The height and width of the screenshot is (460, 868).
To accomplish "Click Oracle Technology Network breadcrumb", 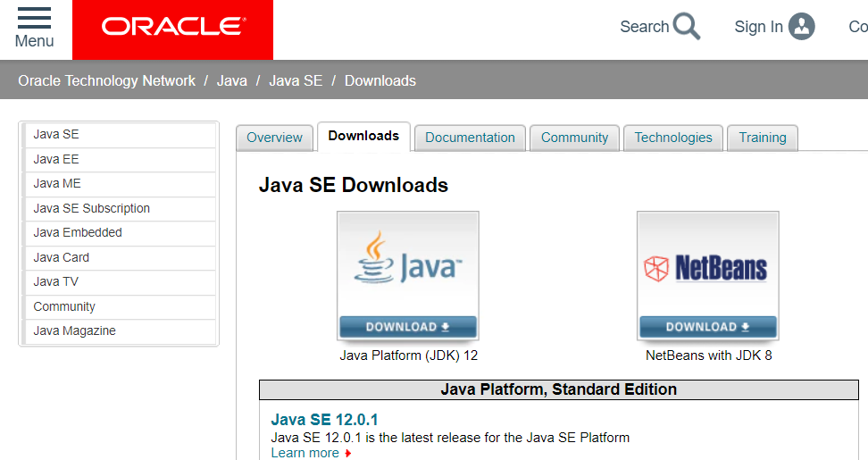I will tap(107, 80).
